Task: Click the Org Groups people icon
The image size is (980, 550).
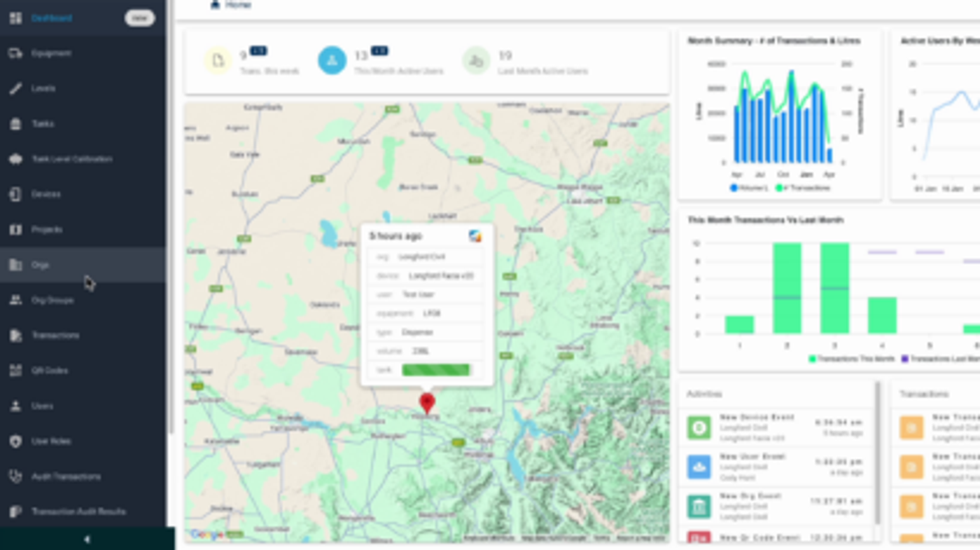Action: pyautogui.click(x=15, y=300)
